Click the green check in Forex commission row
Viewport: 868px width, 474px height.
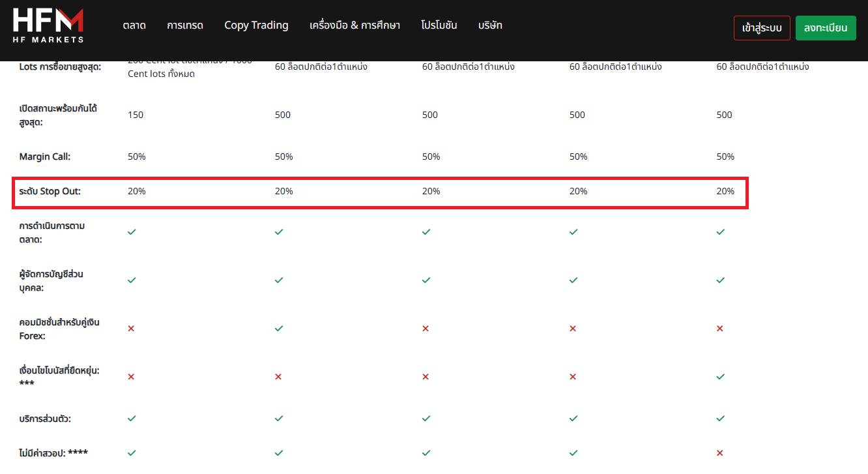point(279,329)
